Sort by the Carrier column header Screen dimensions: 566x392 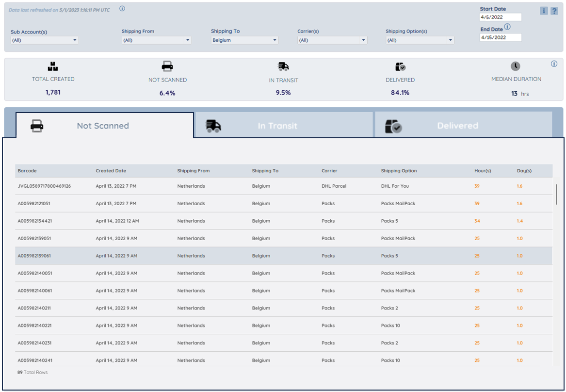point(329,171)
